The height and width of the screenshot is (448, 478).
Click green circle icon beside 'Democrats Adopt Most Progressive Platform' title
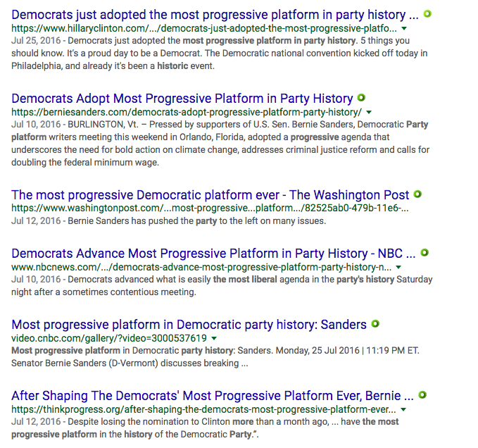tap(361, 98)
